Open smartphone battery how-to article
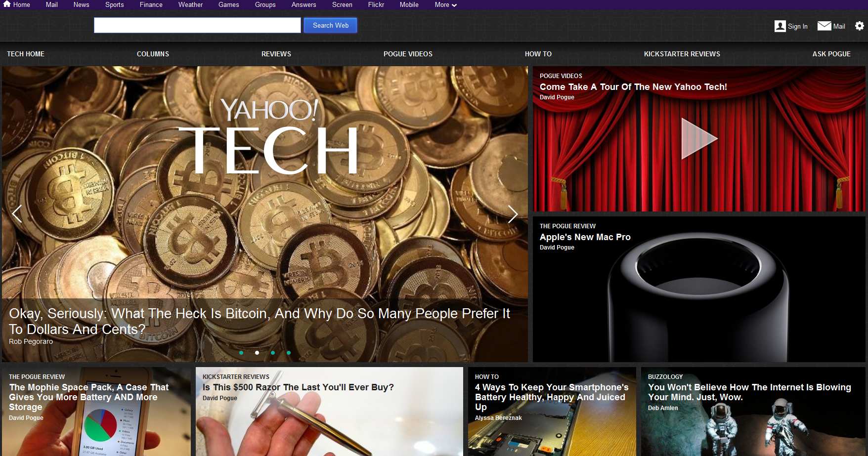The width and height of the screenshot is (868, 456). (552, 397)
